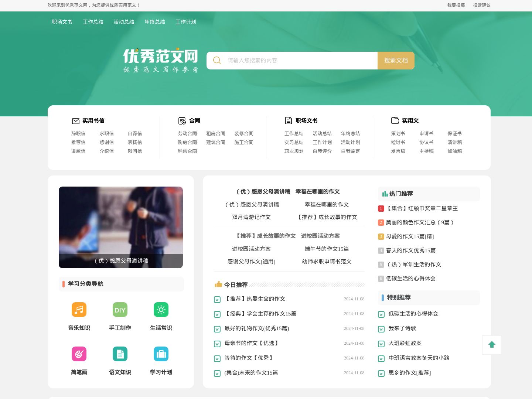Viewport: 532px width, 399px height.
Task: Open 春天的作文优秀15篇 in hot list
Action: point(410,250)
